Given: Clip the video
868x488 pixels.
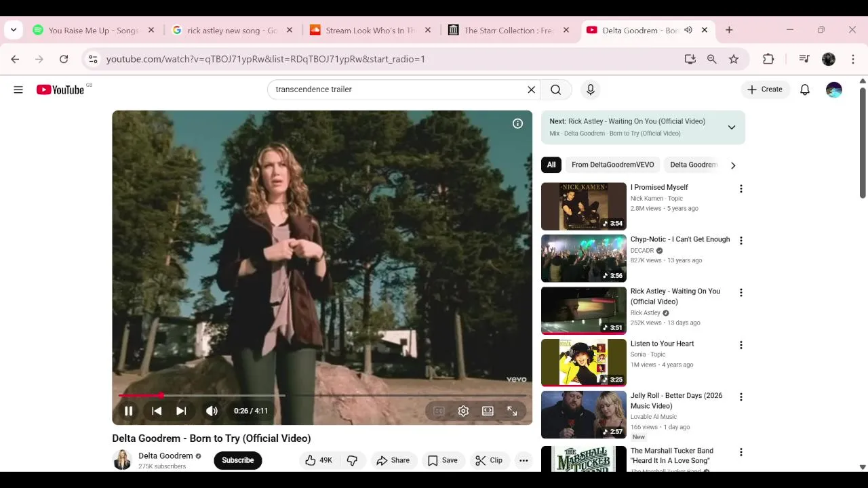Looking at the screenshot, I should (x=489, y=460).
